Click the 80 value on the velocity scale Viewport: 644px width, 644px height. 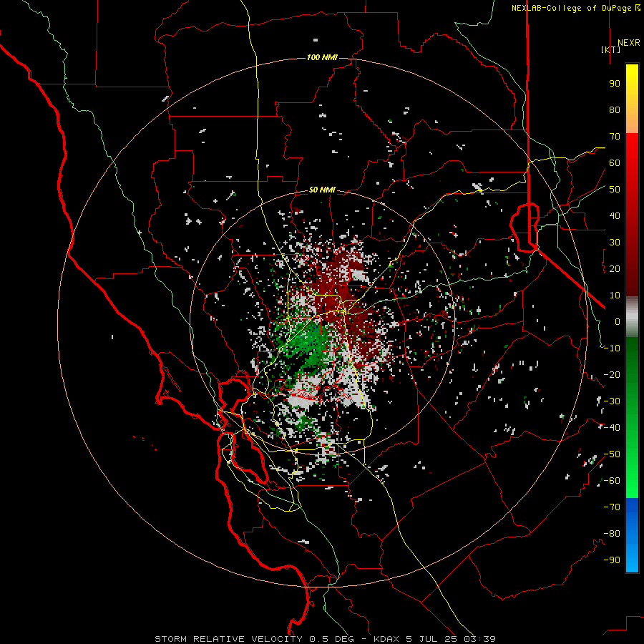tap(615, 110)
